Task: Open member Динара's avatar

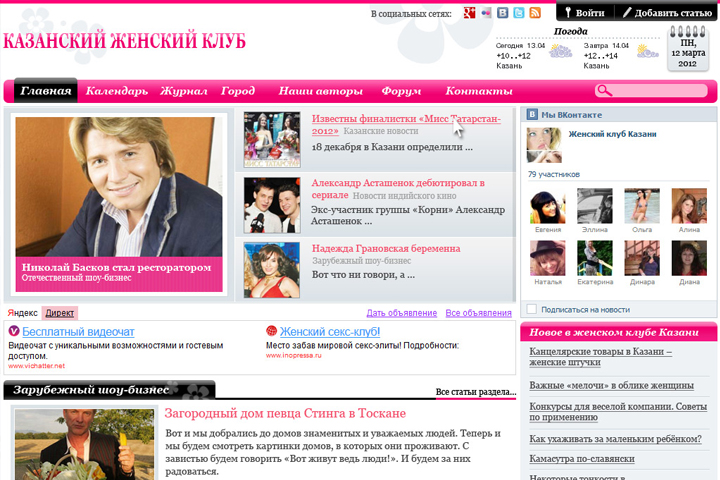Action: [642, 258]
